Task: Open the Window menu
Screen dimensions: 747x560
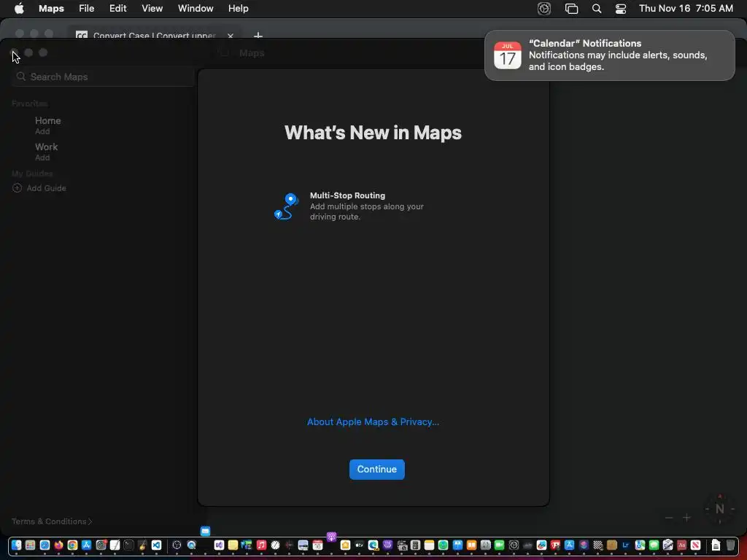Action: [196, 8]
